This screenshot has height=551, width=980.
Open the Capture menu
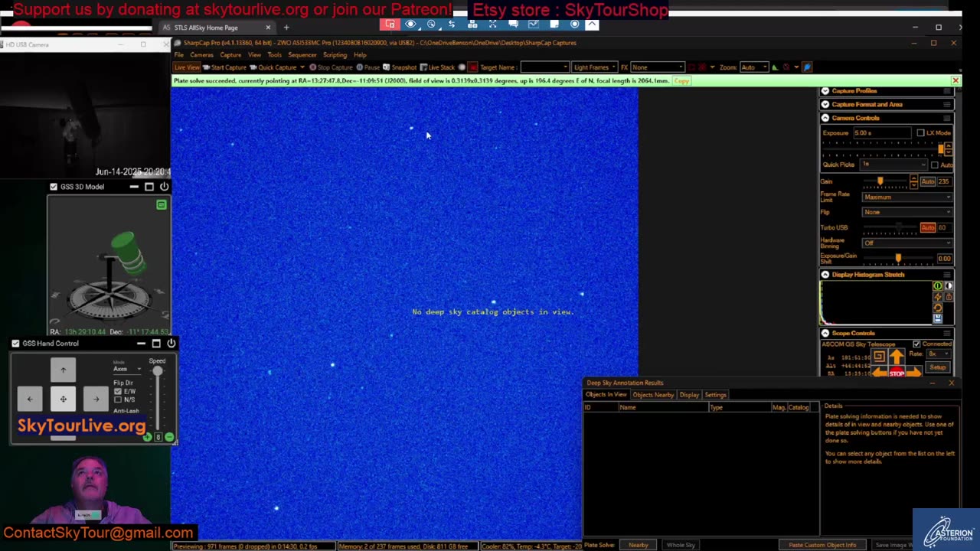click(x=230, y=55)
